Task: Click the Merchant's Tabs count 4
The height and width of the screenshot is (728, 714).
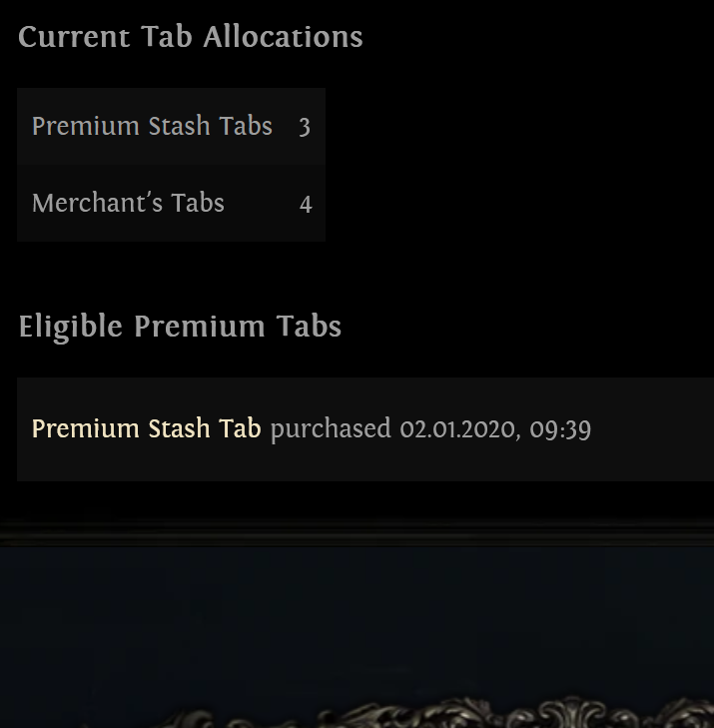Action: (306, 204)
